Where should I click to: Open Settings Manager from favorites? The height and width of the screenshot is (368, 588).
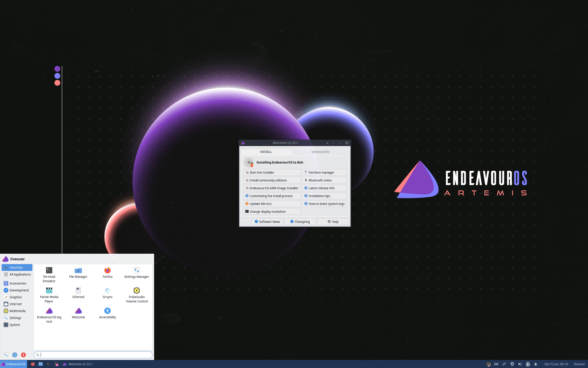[x=137, y=273]
